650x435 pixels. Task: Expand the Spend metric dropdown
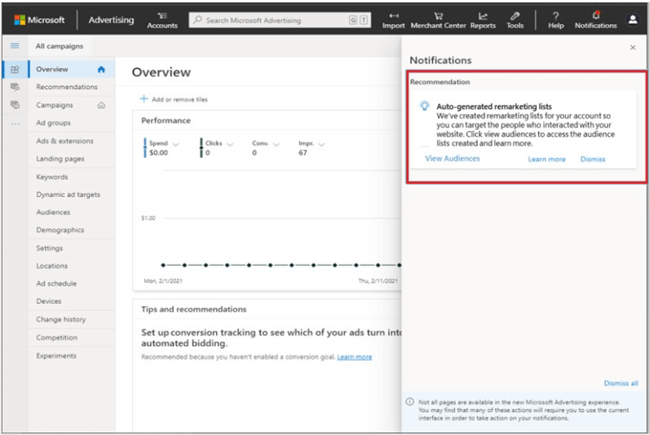click(176, 144)
